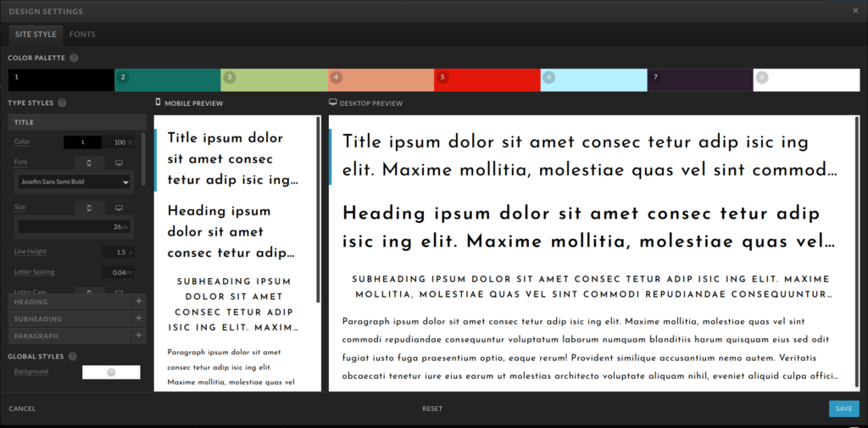The width and height of the screenshot is (868, 428).
Task: Select salmon palette color 4
Action: click(x=381, y=81)
